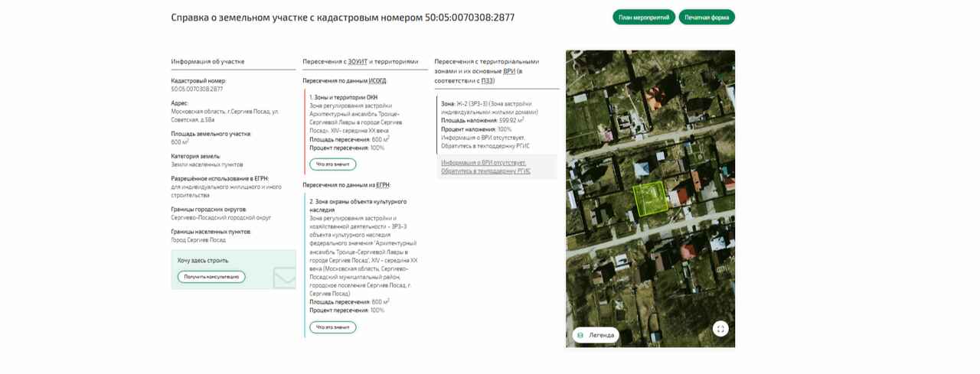Click Город Сергиев Посад value
Viewport: 980px width, 374px height.
pos(198,239)
